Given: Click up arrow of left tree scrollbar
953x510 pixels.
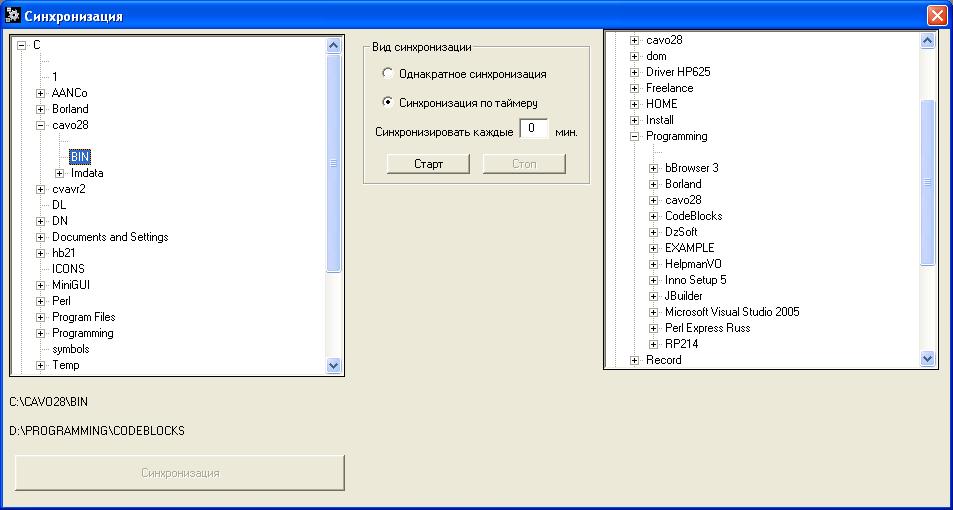Looking at the screenshot, I should click(x=334, y=45).
